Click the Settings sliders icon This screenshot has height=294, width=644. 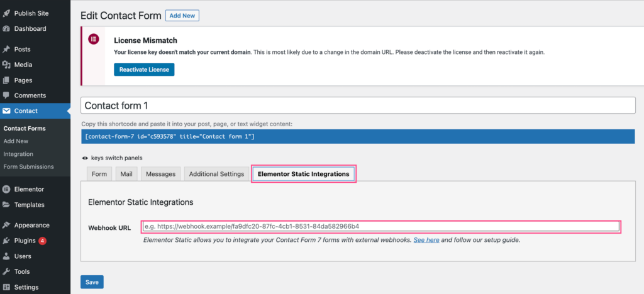pos(6,287)
